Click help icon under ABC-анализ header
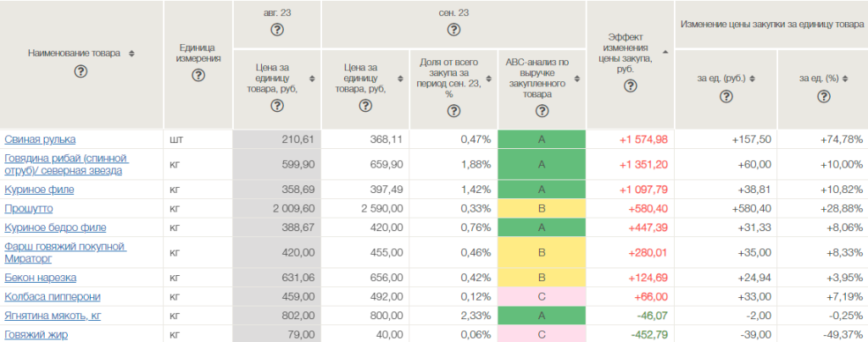 click(x=542, y=111)
